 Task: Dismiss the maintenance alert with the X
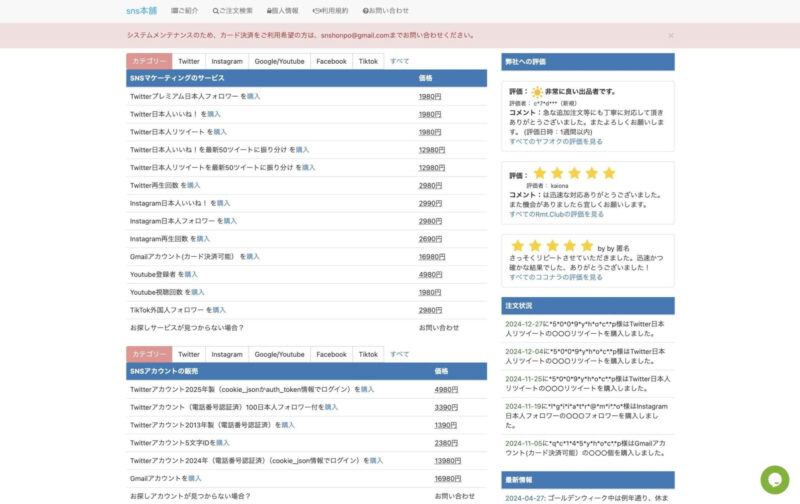[x=671, y=36]
